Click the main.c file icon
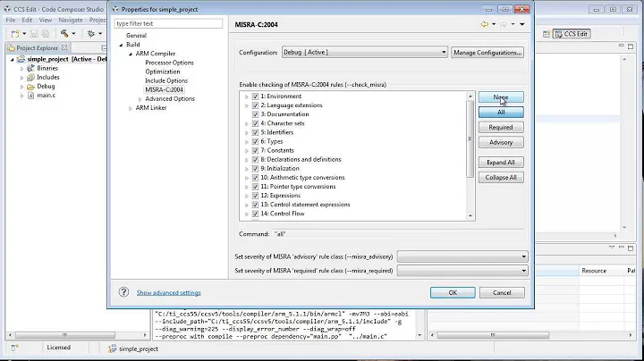This screenshot has width=644, height=361. 30,96
